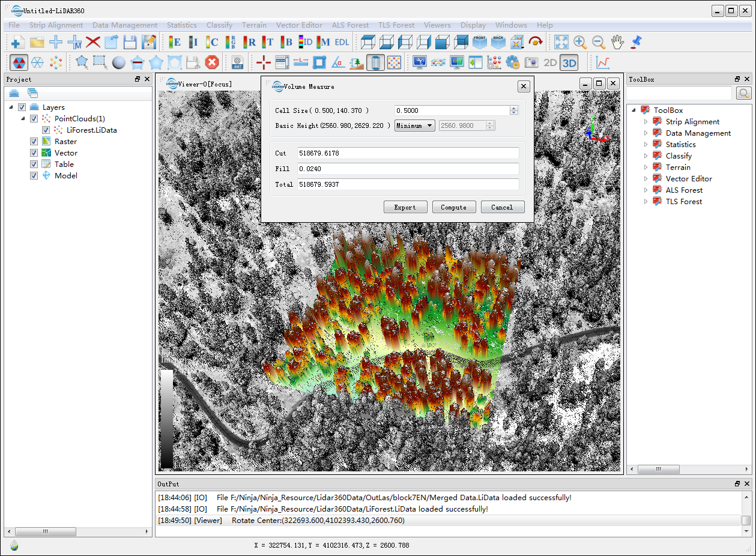The height and width of the screenshot is (556, 756).
Task: Open the TLS Forest menu
Action: point(396,25)
